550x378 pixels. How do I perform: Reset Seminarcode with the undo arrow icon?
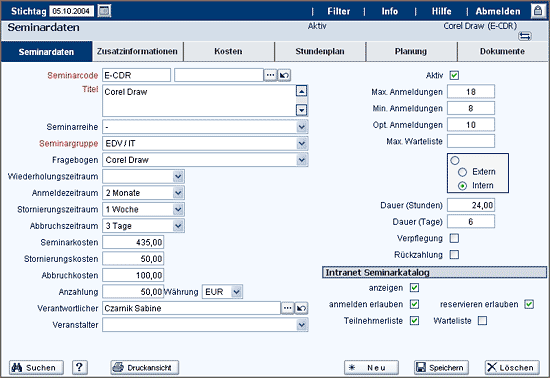[284, 75]
